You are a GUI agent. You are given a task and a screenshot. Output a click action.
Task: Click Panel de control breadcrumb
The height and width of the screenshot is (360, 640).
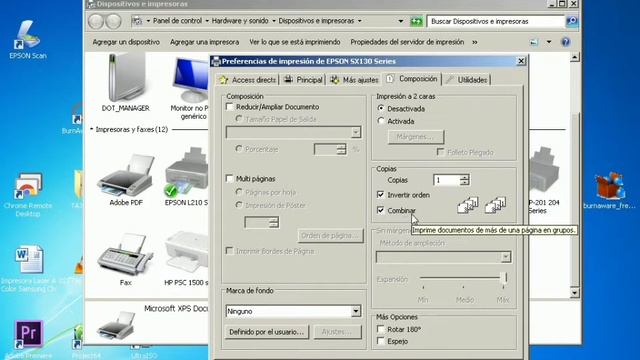tap(178, 21)
